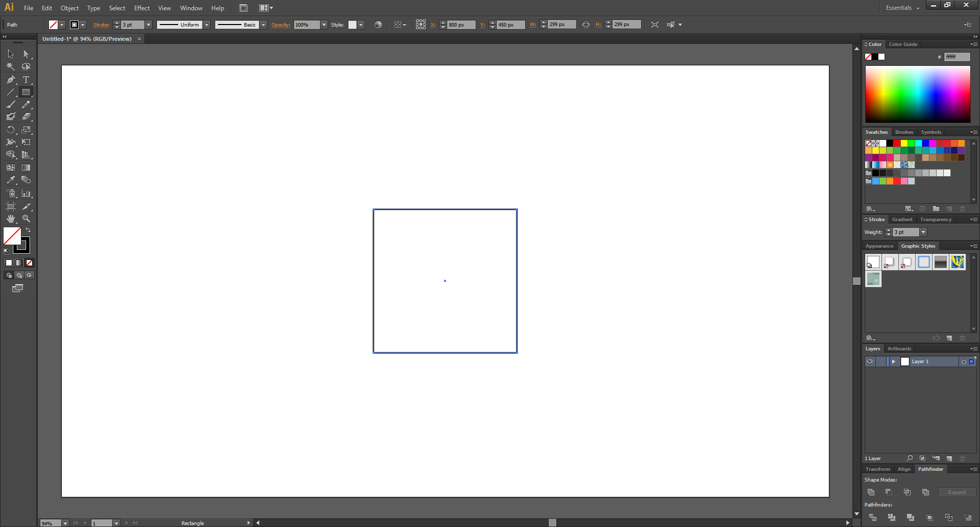Expand Layer 1 disclosure triangle
980x527 pixels.
(893, 362)
